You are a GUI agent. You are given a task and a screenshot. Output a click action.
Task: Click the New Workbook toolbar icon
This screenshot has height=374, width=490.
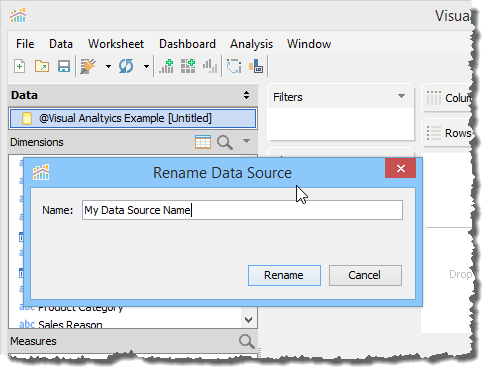coord(20,66)
